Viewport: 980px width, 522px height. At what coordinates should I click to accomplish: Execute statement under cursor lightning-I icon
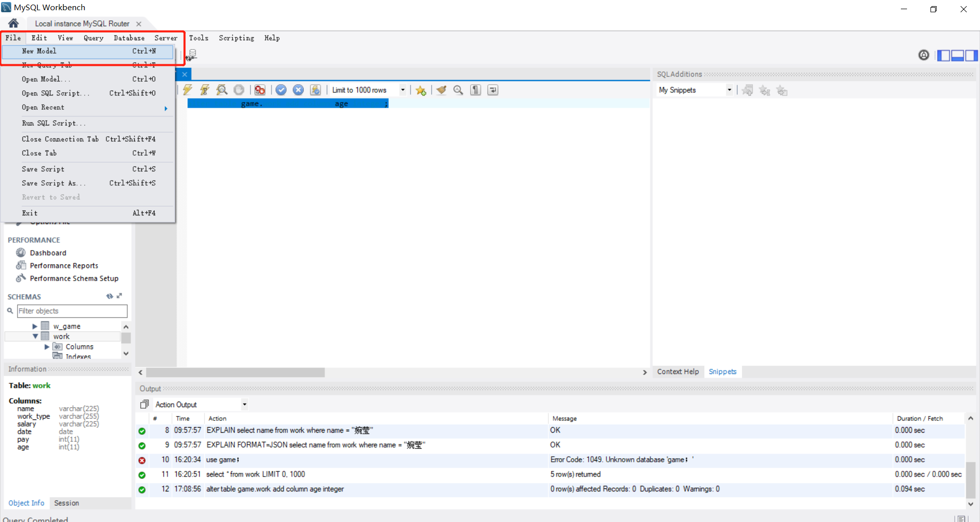tap(205, 90)
